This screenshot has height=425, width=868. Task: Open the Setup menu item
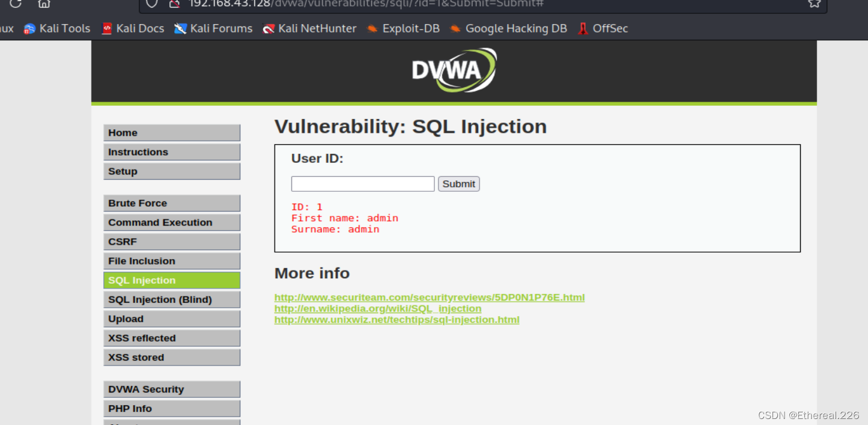click(x=172, y=171)
